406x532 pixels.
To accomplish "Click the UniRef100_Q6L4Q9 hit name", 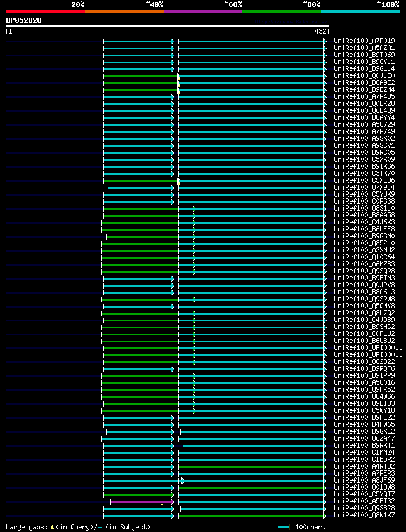I will [364, 110].
